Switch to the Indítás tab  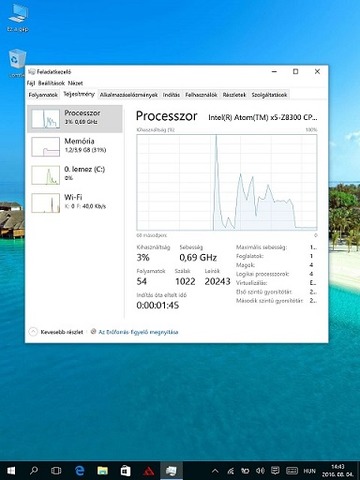[x=171, y=95]
